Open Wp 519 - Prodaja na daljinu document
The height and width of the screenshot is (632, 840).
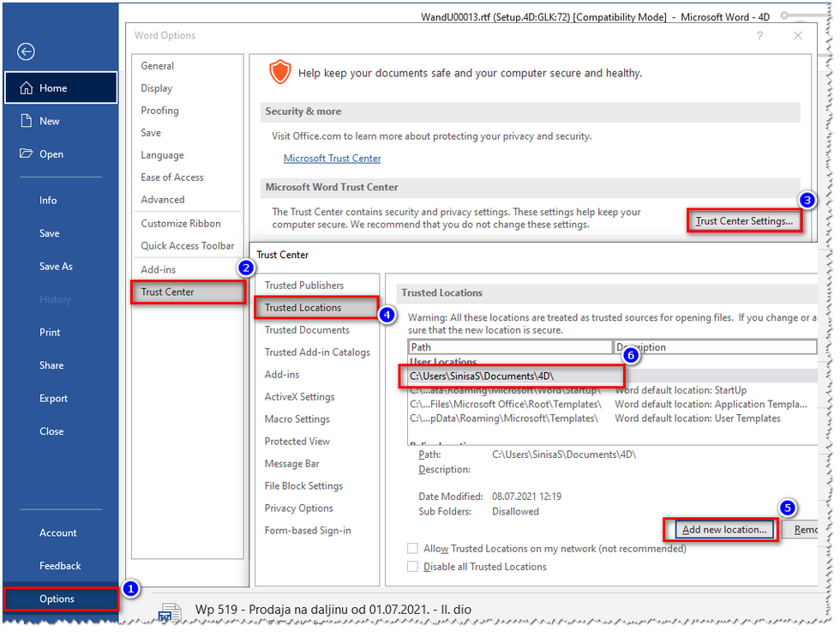[x=333, y=610]
